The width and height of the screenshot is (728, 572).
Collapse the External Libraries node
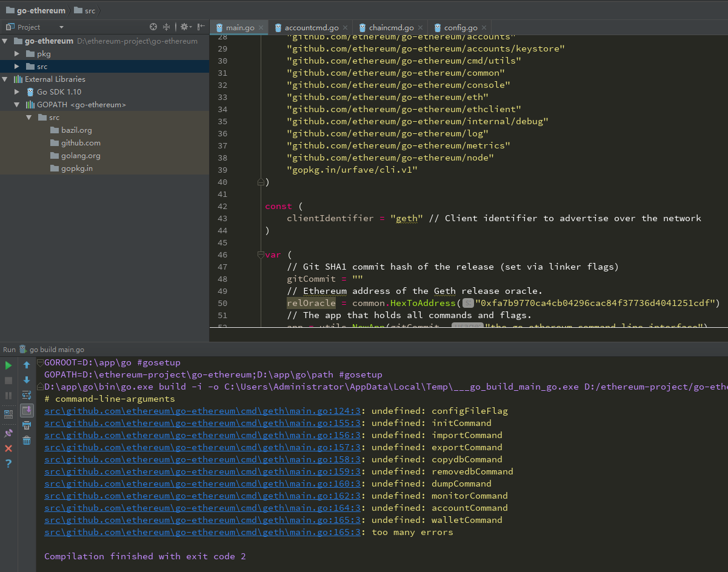pos(5,79)
